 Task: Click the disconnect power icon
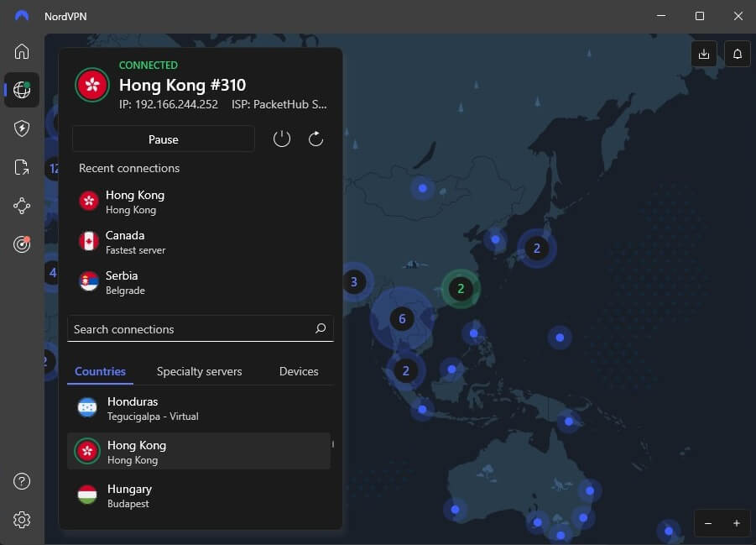(x=282, y=139)
